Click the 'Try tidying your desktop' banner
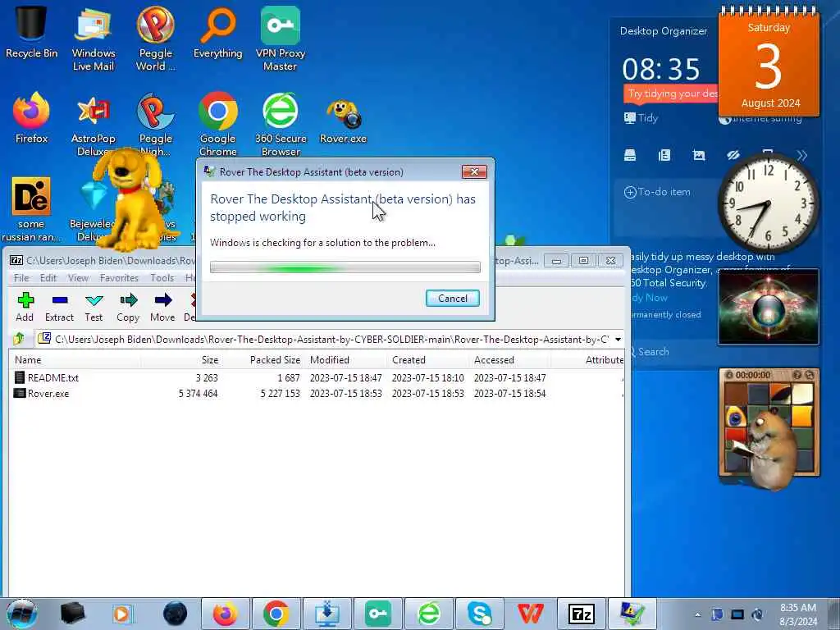Image resolution: width=840 pixels, height=630 pixels. (x=671, y=94)
